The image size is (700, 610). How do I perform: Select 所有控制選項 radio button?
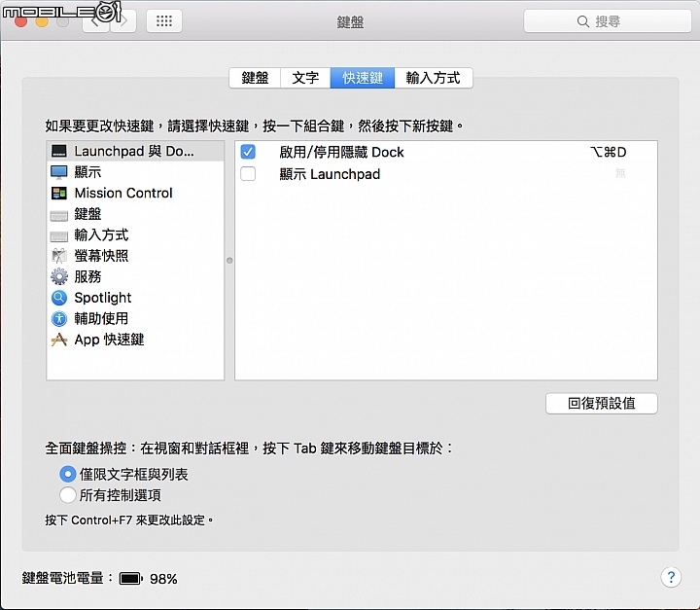[67, 495]
